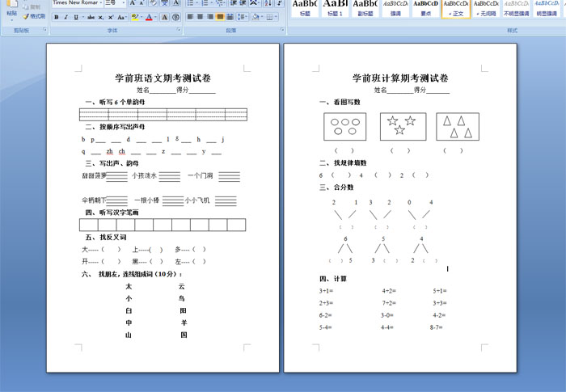The image size is (566, 392).
Task: Open the Clipboard (剪贴板) pane launcher
Action: click(44, 30)
